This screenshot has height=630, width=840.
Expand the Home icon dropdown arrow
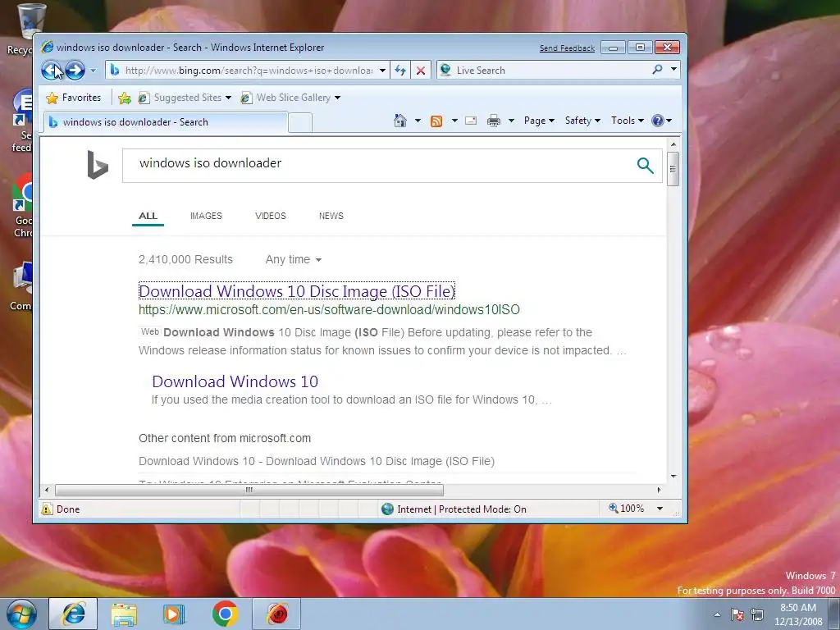(418, 121)
